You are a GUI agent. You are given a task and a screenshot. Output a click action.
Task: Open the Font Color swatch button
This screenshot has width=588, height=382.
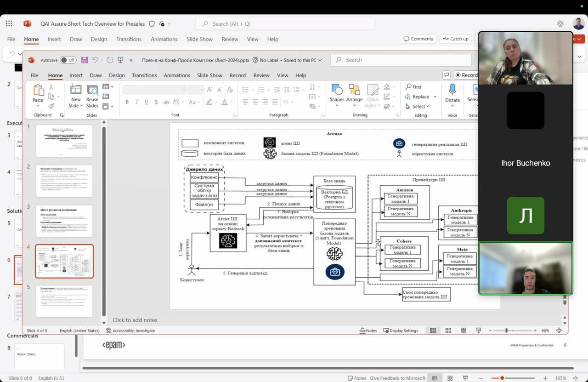[x=225, y=102]
